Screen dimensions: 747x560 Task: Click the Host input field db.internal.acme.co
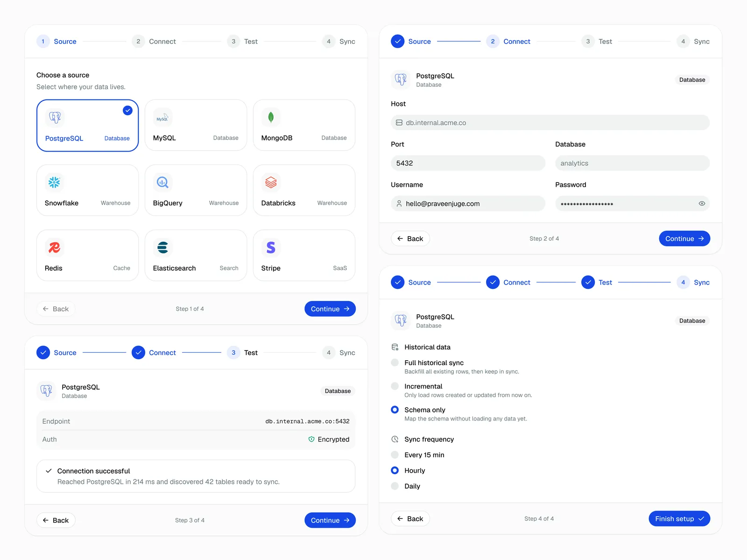pos(550,123)
